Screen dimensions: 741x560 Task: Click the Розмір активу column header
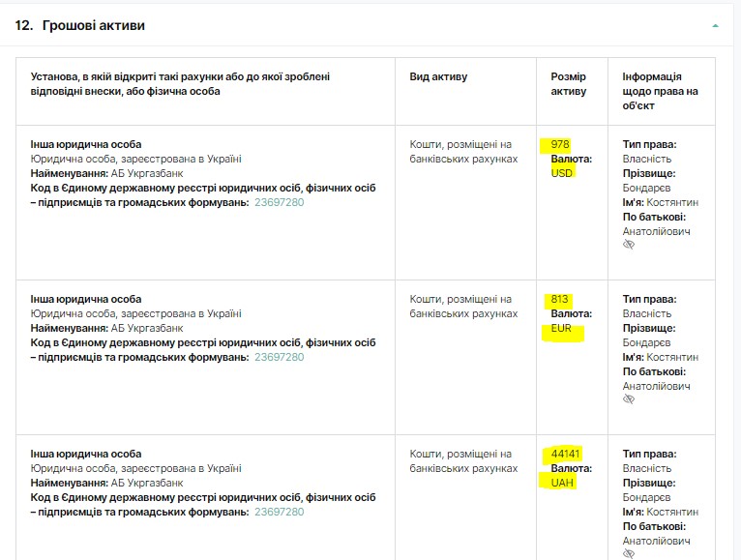569,84
